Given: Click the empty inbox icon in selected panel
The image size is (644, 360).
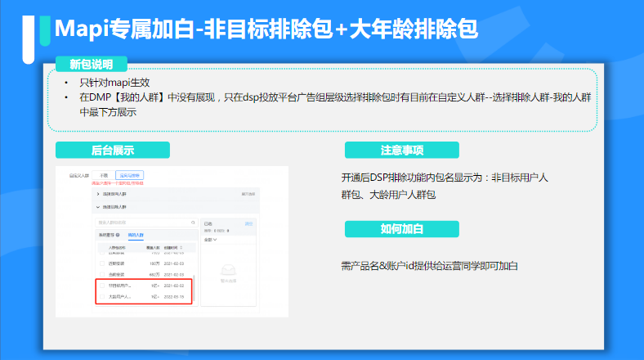Looking at the screenshot, I should click(x=230, y=268).
